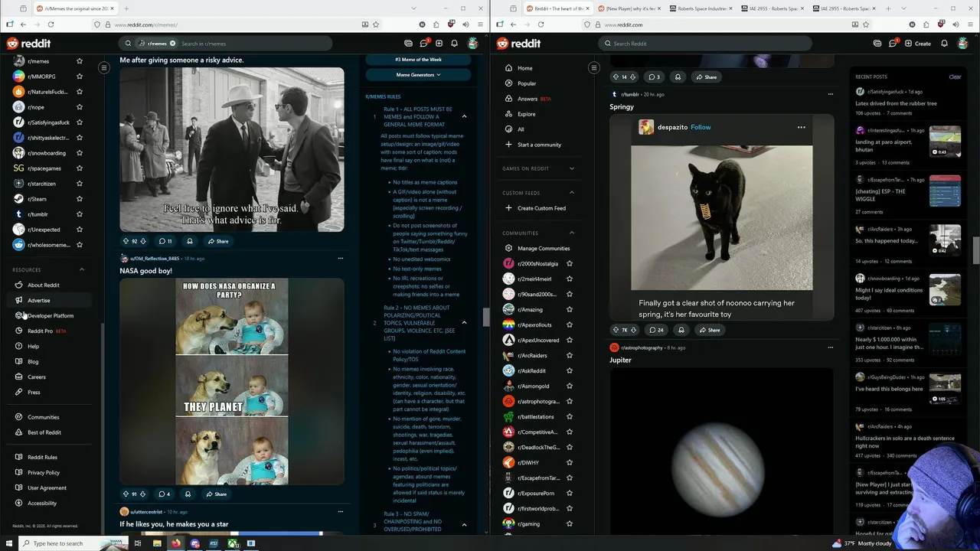Click the left window's page scrollbar thumb
The image size is (980, 551).
pyautogui.click(x=485, y=316)
